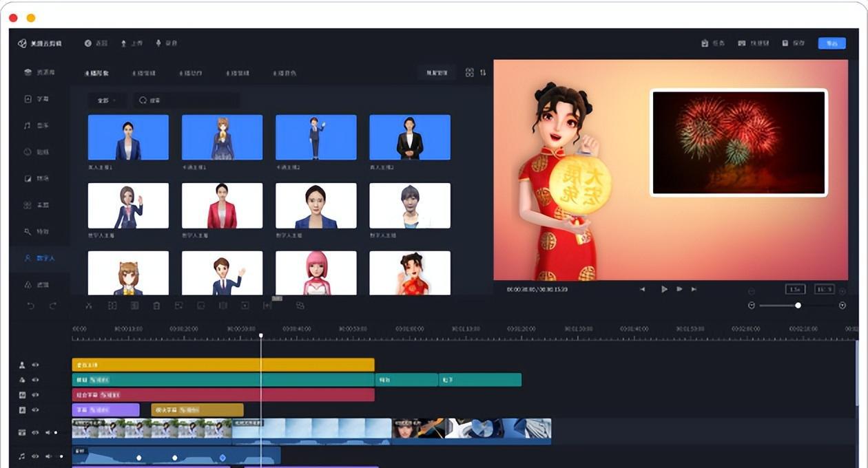Jump to the end of the preview
868x468 pixels.
(x=694, y=289)
